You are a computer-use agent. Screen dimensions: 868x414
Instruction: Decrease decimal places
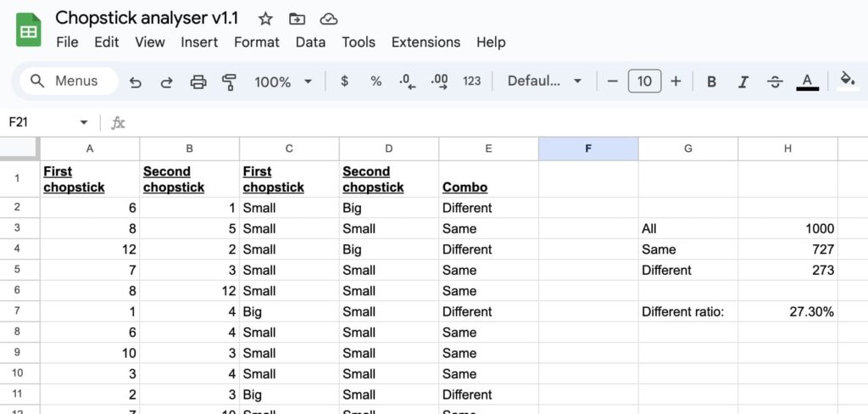(x=407, y=82)
